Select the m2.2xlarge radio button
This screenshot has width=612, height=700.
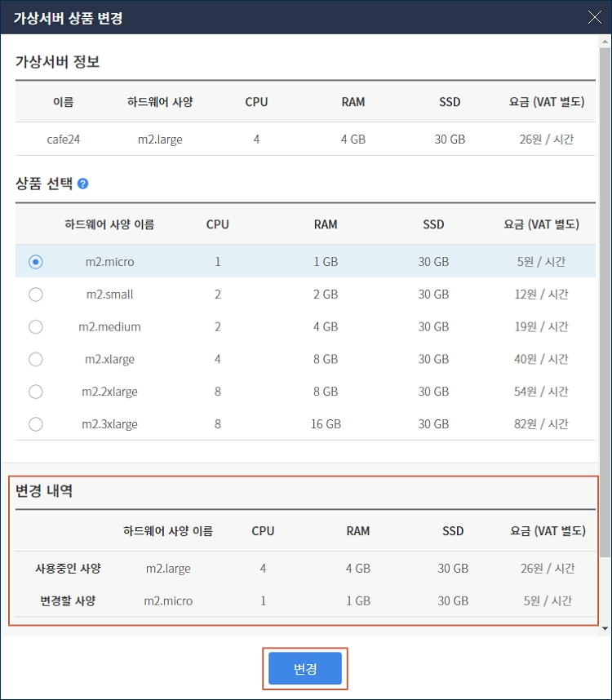(36, 392)
